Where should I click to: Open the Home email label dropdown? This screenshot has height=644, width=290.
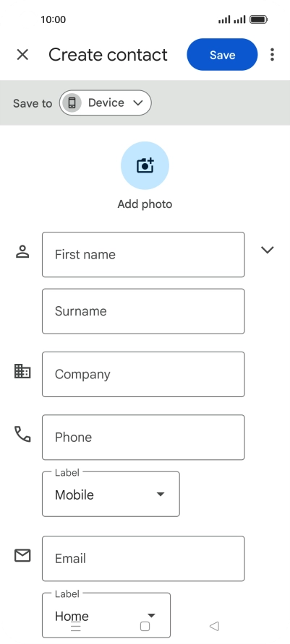[x=106, y=615]
